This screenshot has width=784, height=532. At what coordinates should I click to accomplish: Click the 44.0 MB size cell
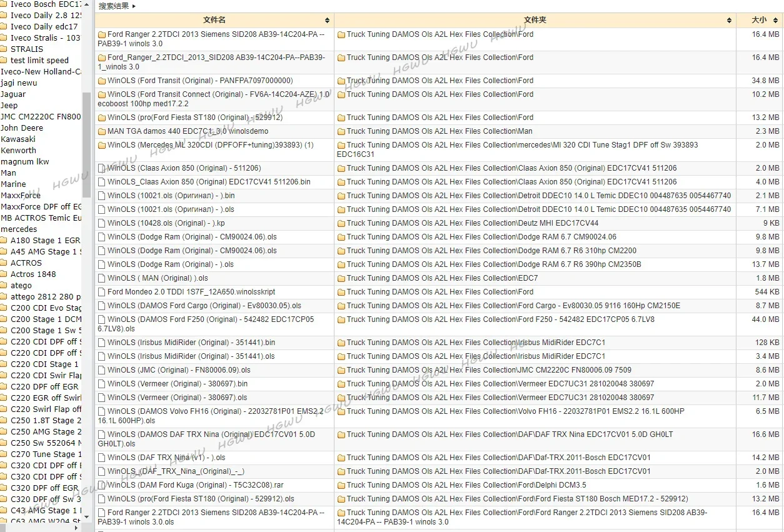tap(765, 319)
